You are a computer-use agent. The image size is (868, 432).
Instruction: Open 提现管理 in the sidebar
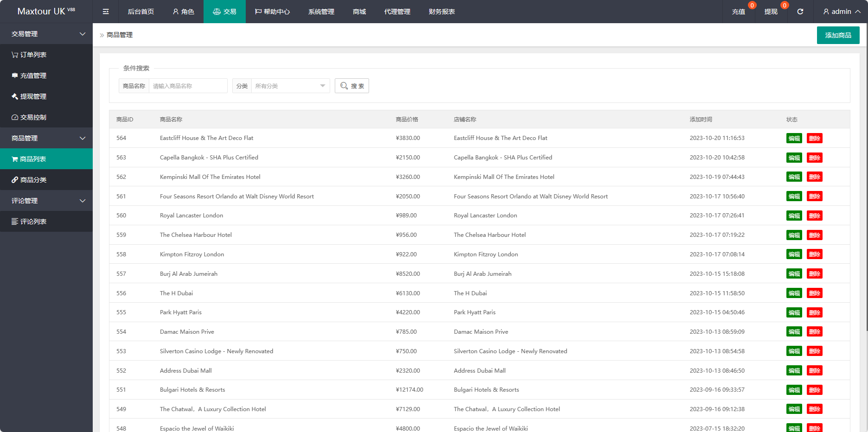(x=46, y=96)
